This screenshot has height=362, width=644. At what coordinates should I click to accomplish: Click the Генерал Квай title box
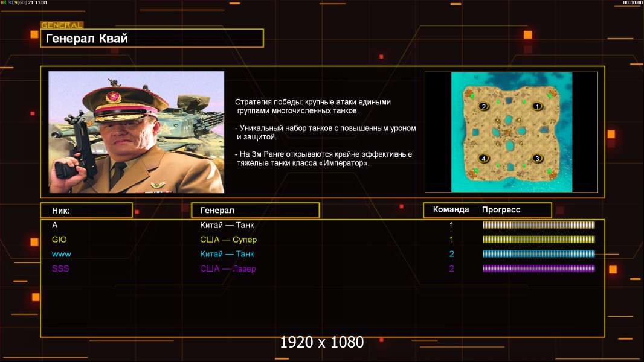point(152,39)
